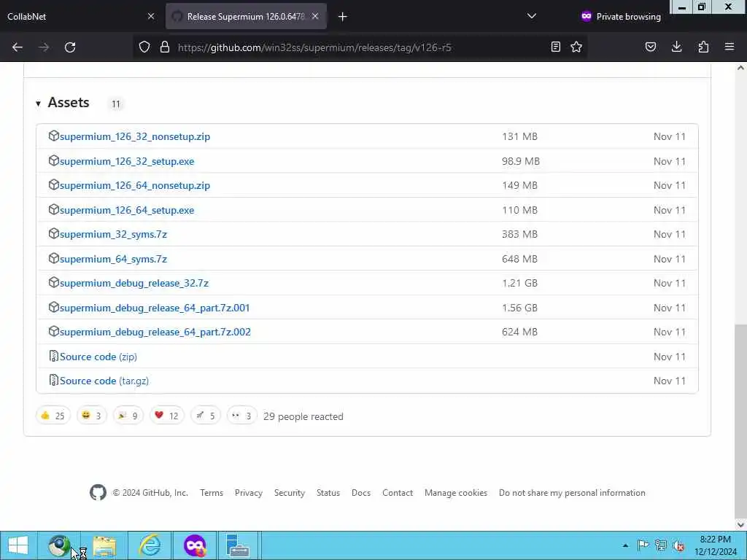This screenshot has width=747, height=560.
Task: Collapse the Assets section triangle
Action: point(38,104)
